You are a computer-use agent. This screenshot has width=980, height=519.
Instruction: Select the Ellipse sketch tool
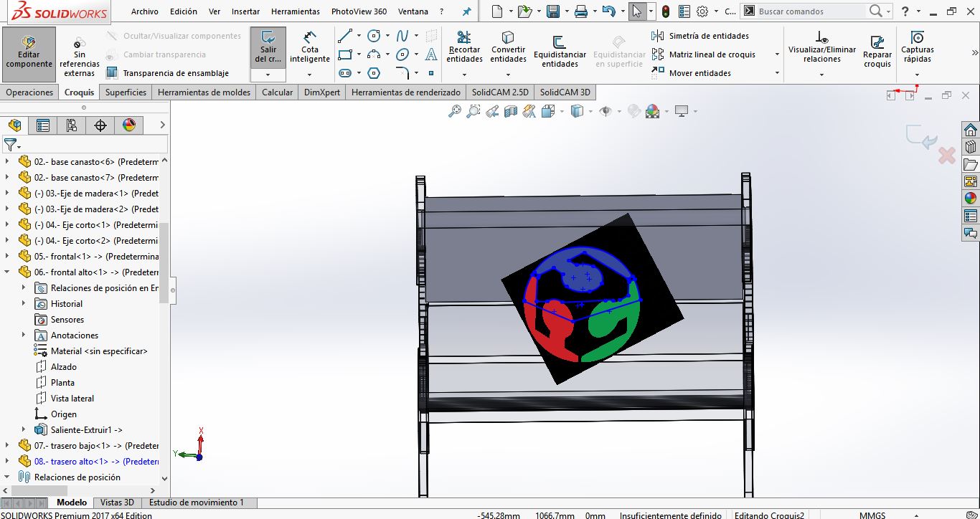pos(402,54)
